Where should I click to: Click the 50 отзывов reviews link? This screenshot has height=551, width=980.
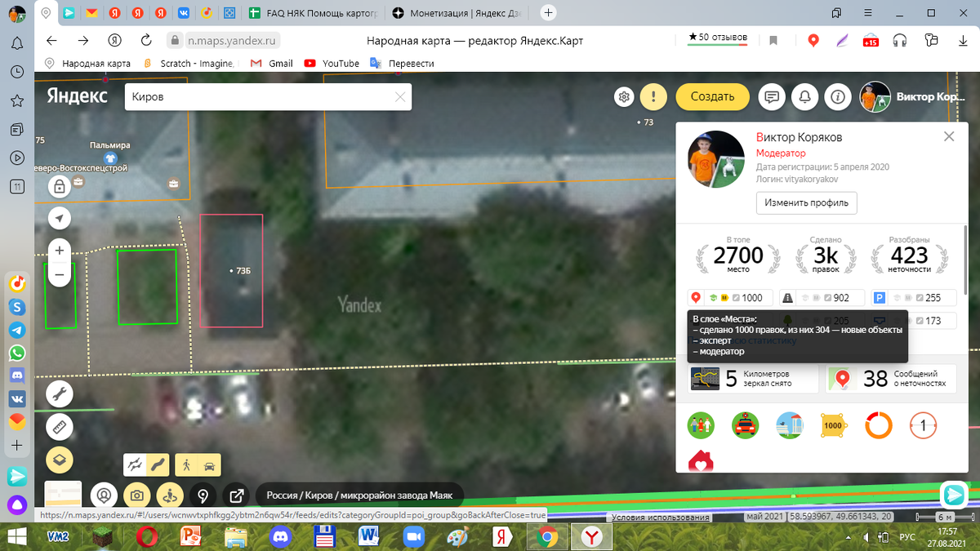[x=719, y=38]
